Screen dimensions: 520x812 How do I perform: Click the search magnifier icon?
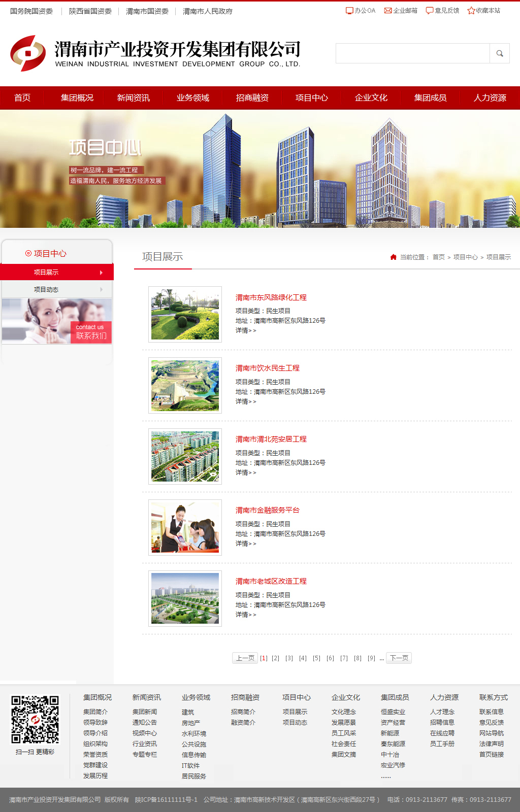(x=500, y=53)
